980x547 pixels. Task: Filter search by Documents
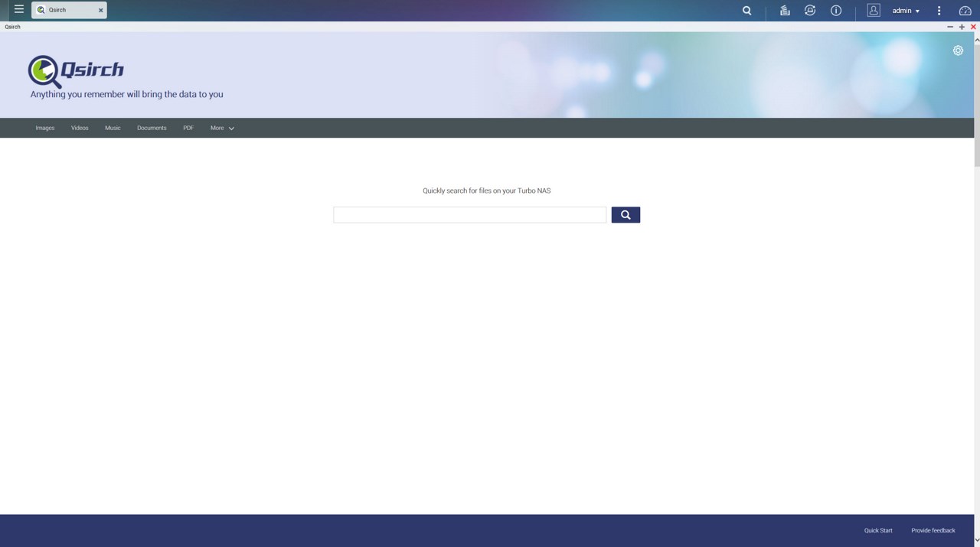[152, 128]
